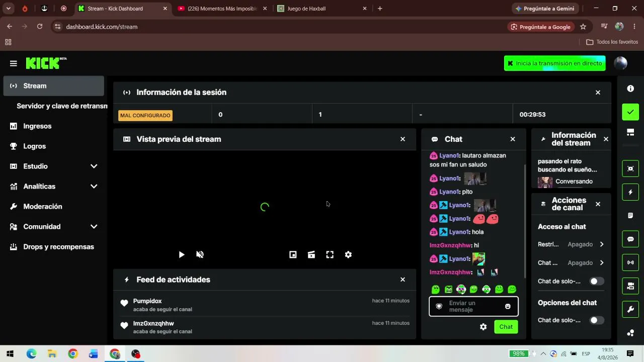Open the Todos los favoritos bookmarks folder
Image resolution: width=644 pixels, height=362 pixels.
click(x=612, y=42)
